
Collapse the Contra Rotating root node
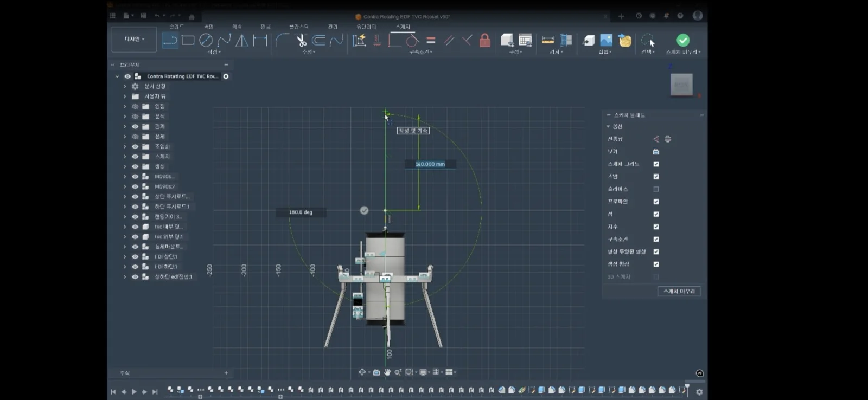[x=117, y=76]
